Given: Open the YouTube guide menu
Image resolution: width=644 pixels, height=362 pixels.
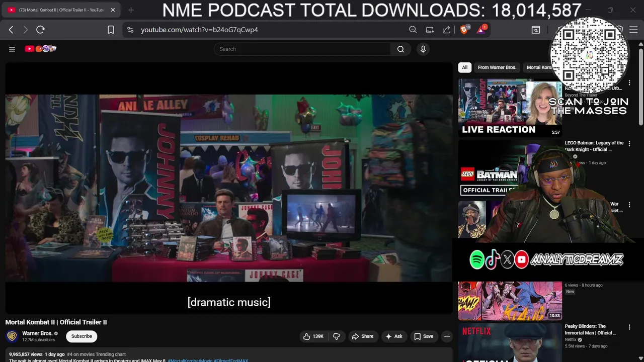Looking at the screenshot, I should [x=12, y=49].
